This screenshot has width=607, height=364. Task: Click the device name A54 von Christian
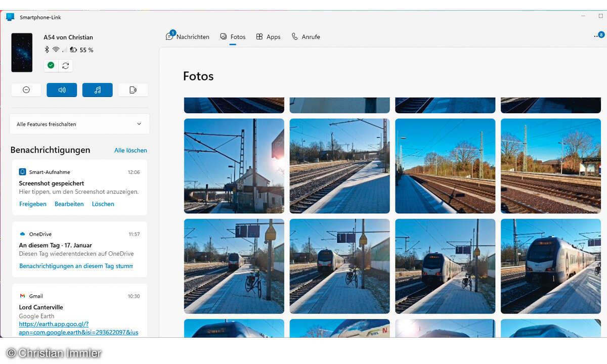(68, 37)
